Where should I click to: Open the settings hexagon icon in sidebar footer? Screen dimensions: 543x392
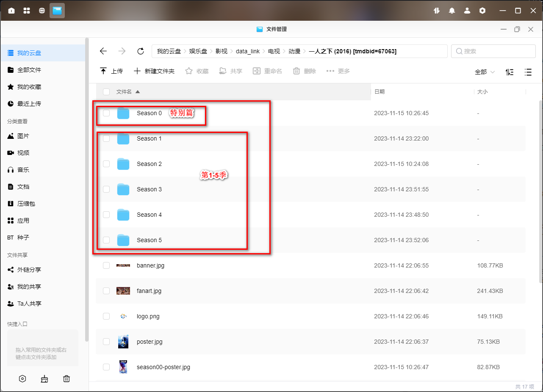tap(22, 379)
